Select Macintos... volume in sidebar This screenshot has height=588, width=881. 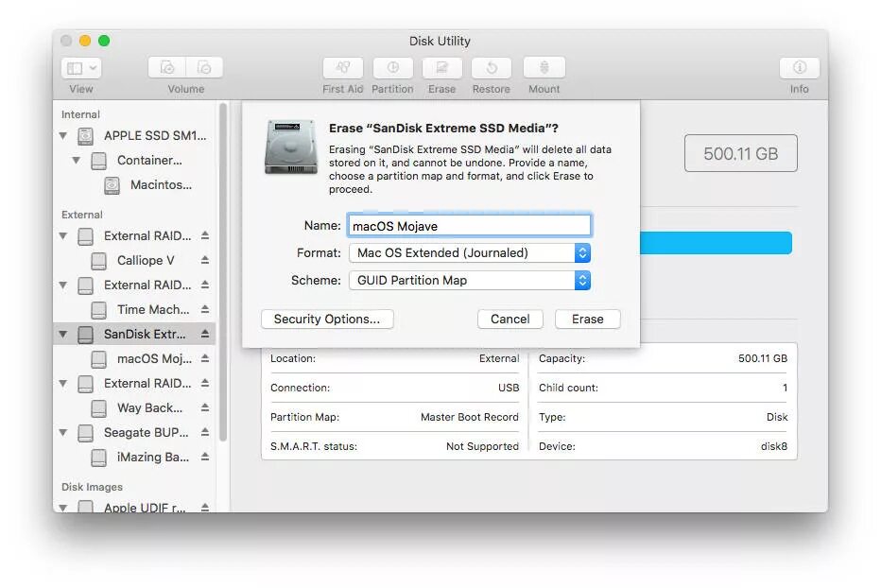click(162, 185)
